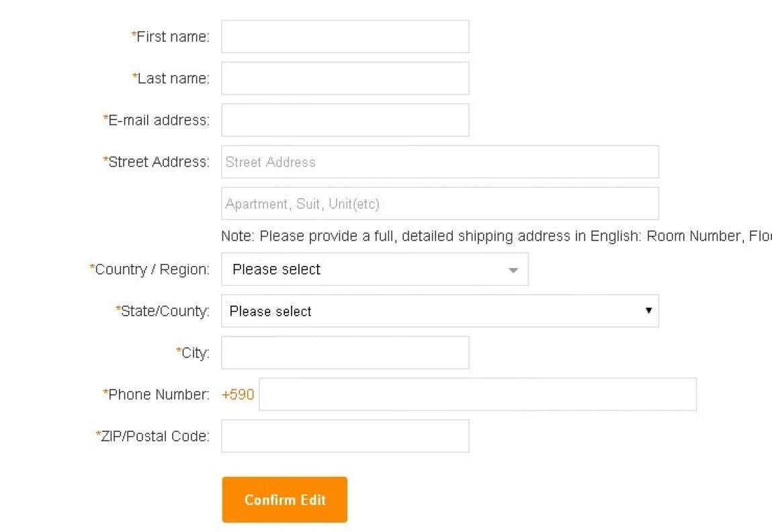Click the ZIP/Postal Code label
This screenshot has height=532, width=772.
tap(153, 436)
